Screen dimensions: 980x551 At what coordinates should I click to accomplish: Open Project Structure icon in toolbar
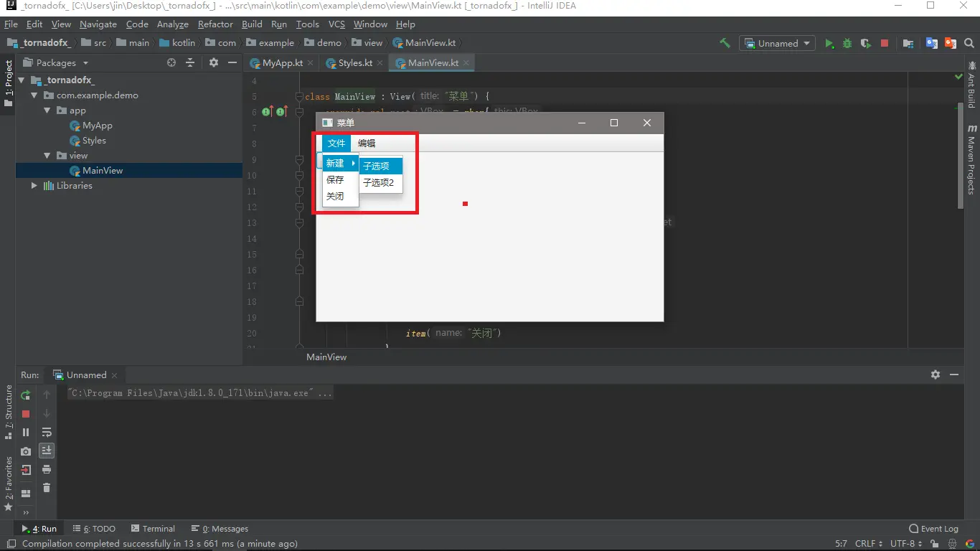click(x=908, y=44)
